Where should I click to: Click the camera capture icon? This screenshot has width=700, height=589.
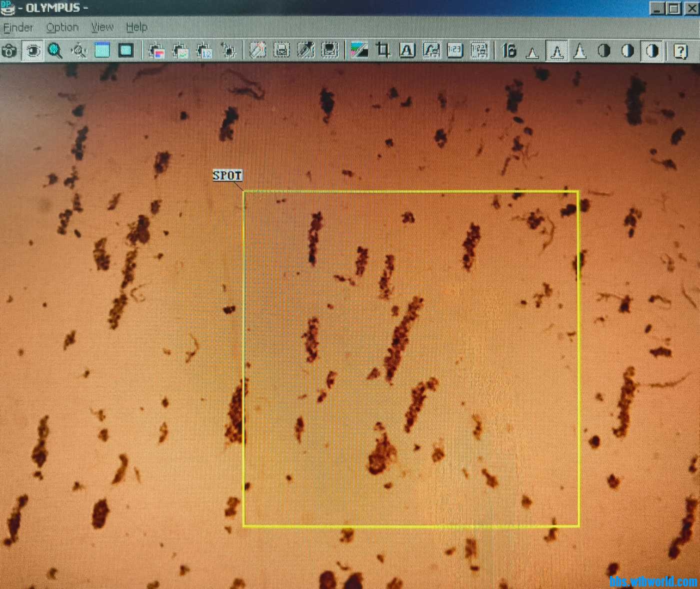pos(9,51)
